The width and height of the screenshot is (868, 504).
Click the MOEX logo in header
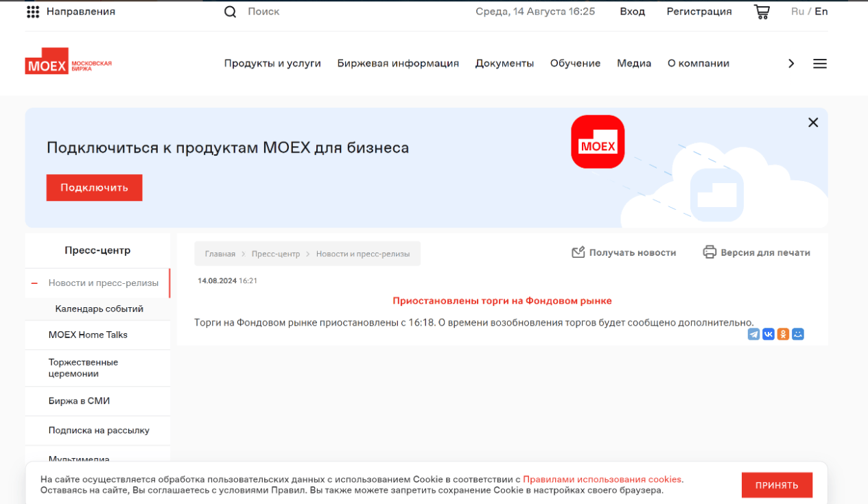click(68, 62)
